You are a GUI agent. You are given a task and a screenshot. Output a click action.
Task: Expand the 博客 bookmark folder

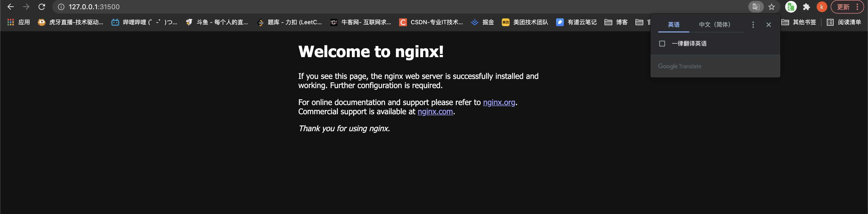[x=616, y=22]
